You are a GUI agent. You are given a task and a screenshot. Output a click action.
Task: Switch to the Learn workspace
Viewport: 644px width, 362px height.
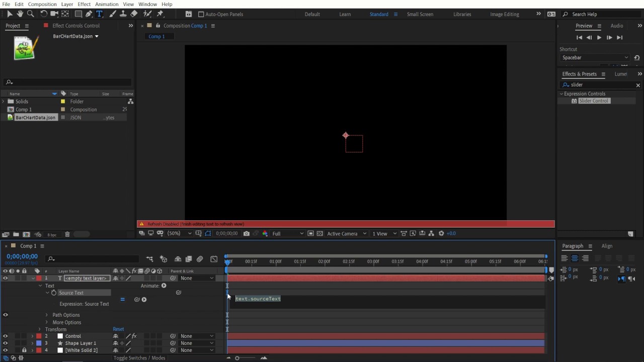(345, 14)
